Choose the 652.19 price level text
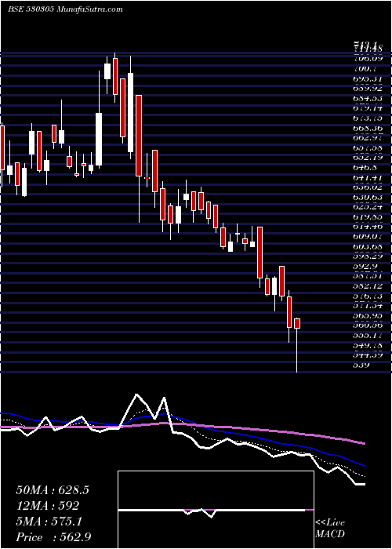This screenshot has height=549, width=392. tap(368, 158)
